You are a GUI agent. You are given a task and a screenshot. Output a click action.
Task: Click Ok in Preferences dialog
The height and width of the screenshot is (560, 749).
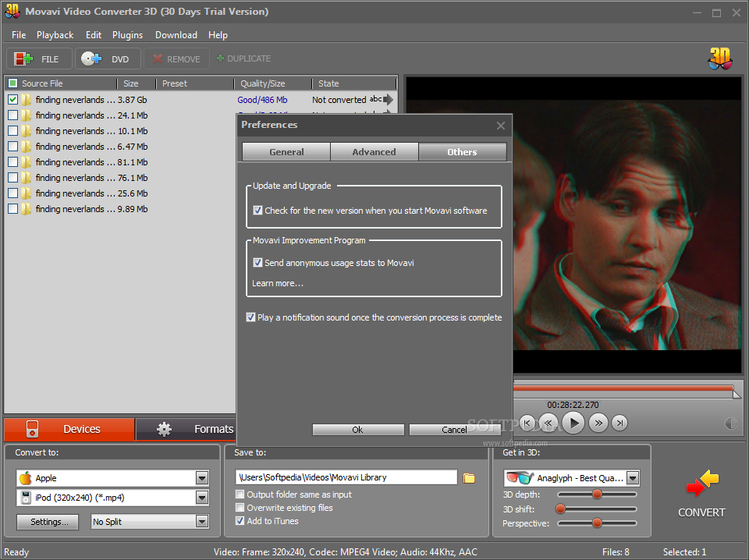point(358,430)
